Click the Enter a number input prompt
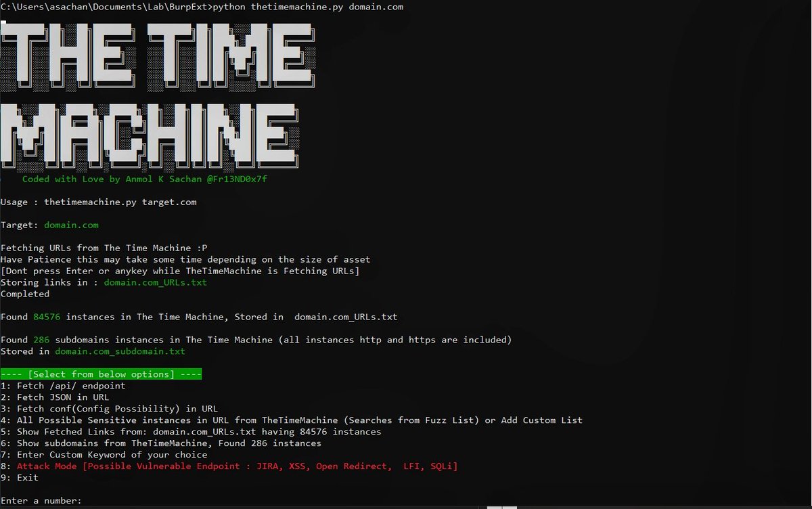Screen dimensions: 812x509 point(41,500)
